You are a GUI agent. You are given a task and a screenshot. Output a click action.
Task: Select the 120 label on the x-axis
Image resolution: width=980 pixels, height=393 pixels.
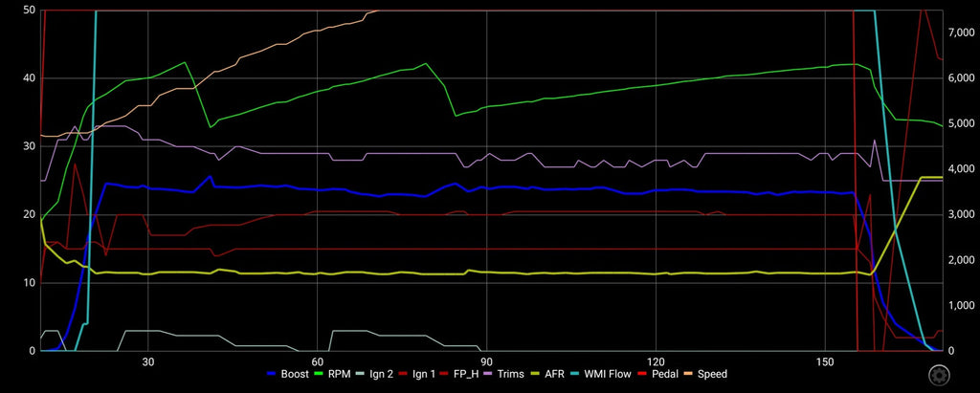656,361
